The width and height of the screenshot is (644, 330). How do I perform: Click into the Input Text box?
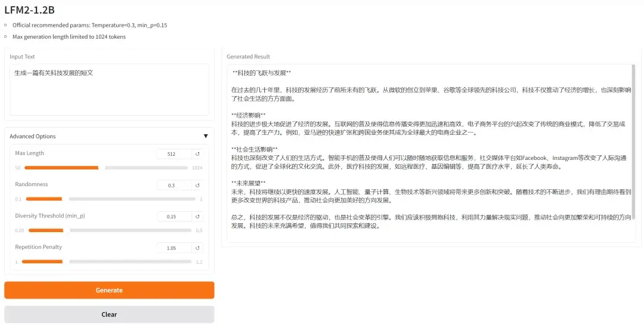click(x=109, y=90)
